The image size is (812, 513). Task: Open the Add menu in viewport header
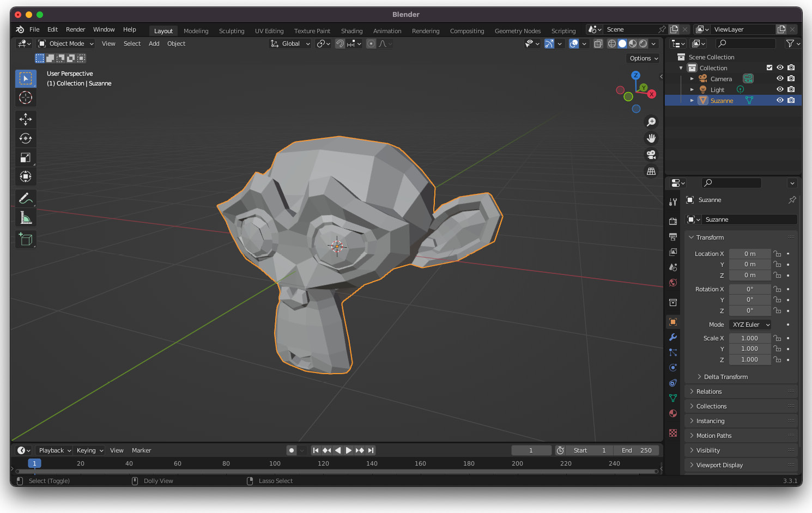click(x=154, y=44)
